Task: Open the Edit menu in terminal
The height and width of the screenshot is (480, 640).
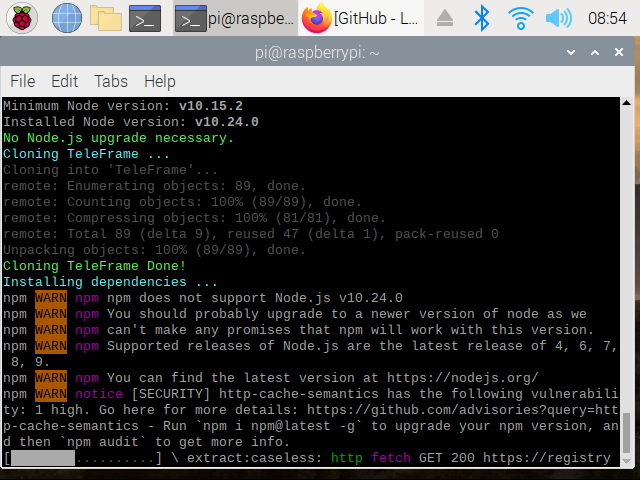Action: (x=64, y=81)
